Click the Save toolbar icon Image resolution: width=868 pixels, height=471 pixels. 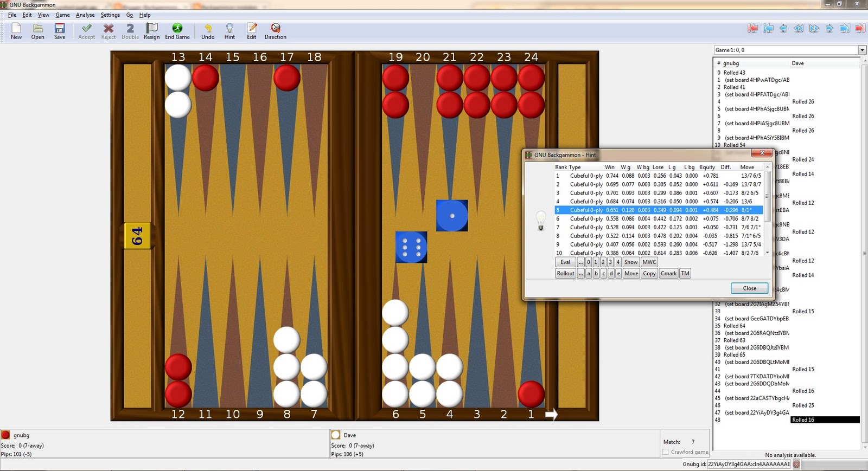click(x=60, y=31)
